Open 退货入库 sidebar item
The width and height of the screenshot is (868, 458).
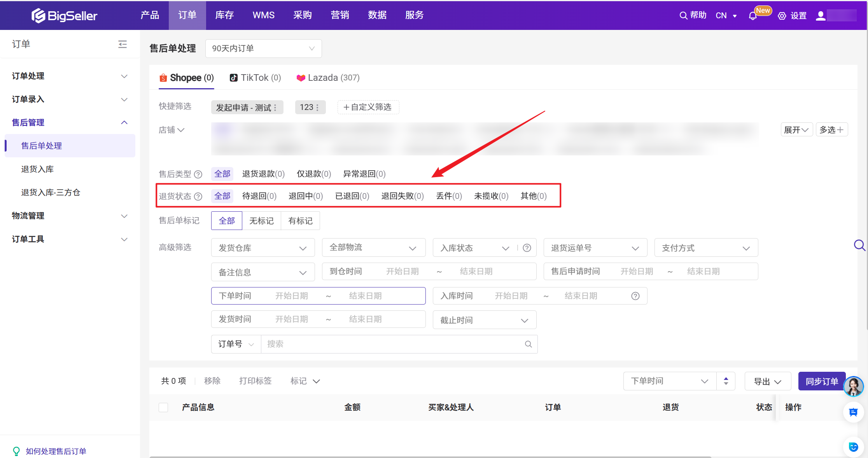pyautogui.click(x=38, y=169)
